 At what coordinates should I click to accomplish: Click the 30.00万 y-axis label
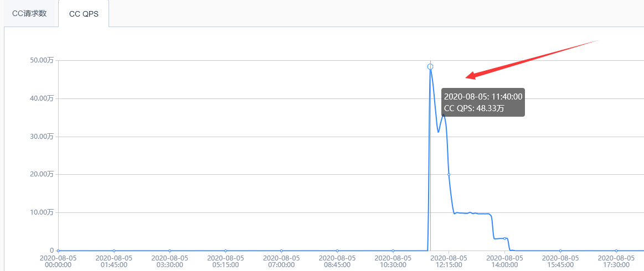(42, 137)
